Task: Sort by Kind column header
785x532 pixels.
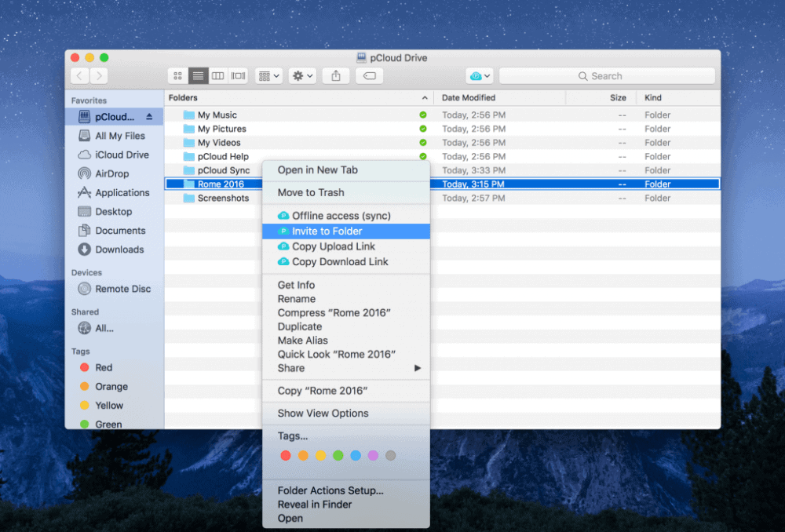Action: [678, 97]
